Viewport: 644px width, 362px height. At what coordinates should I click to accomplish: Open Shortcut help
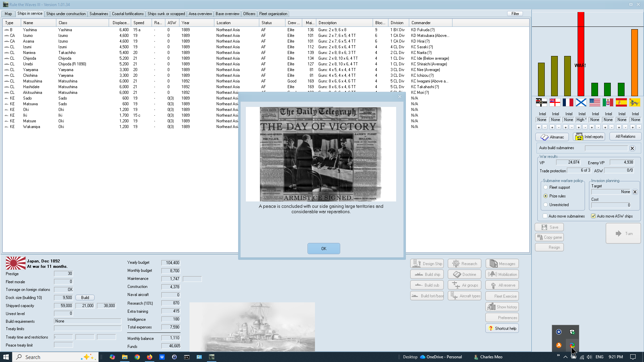(x=502, y=328)
